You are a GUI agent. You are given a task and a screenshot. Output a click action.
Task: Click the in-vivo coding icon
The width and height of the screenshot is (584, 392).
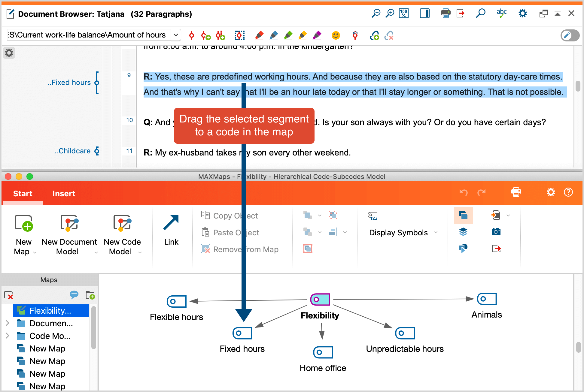[x=221, y=36]
